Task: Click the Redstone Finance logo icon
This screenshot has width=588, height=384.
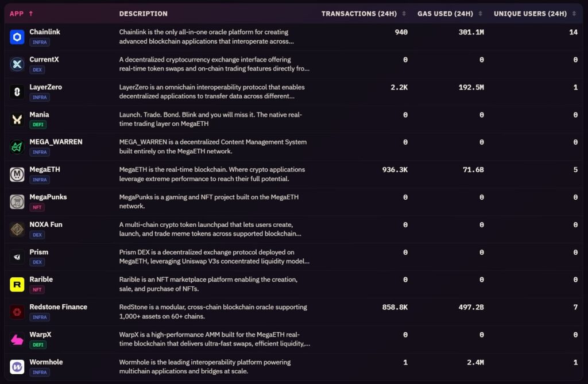Action: coord(17,312)
